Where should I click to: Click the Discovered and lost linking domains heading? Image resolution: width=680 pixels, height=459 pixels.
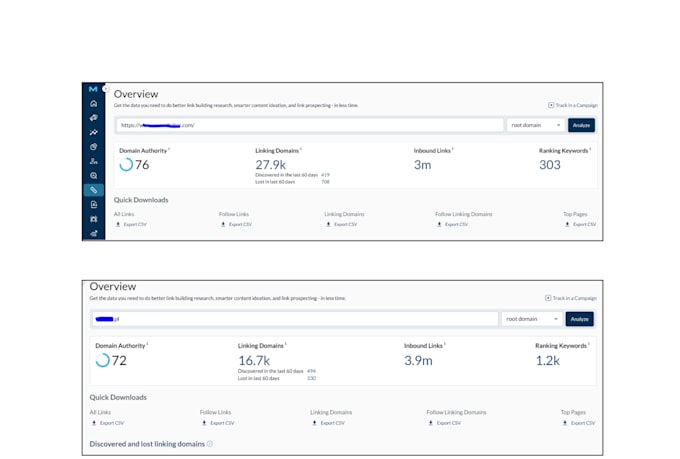(147, 444)
